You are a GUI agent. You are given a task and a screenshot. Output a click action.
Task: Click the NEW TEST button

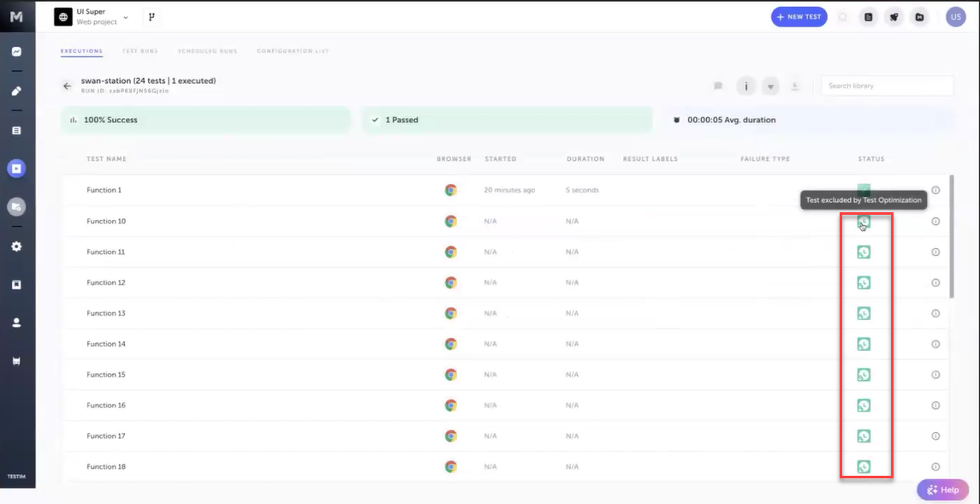(x=799, y=17)
